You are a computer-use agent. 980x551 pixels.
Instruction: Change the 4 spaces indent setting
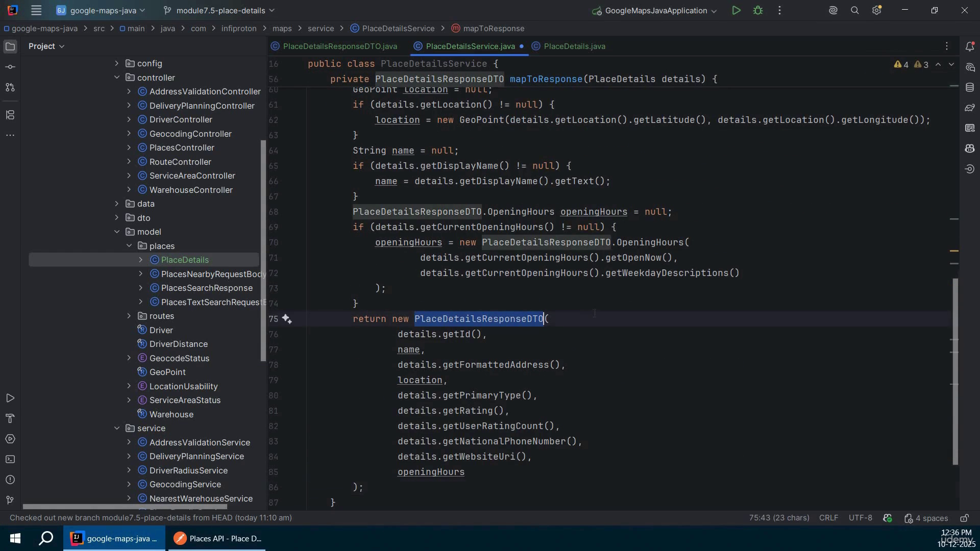click(x=926, y=518)
